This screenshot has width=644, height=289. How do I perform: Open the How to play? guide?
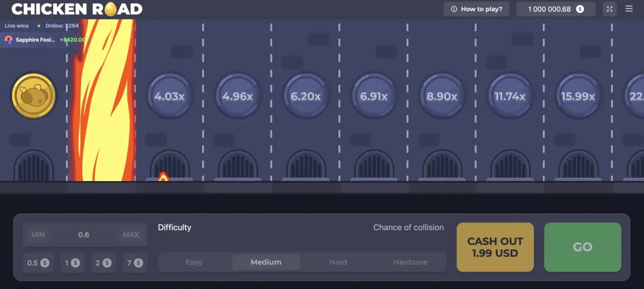[476, 9]
